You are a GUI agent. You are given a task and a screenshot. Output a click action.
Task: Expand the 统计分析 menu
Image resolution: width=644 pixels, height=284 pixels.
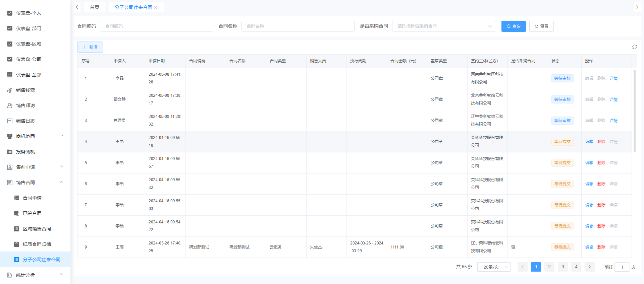click(x=62, y=275)
